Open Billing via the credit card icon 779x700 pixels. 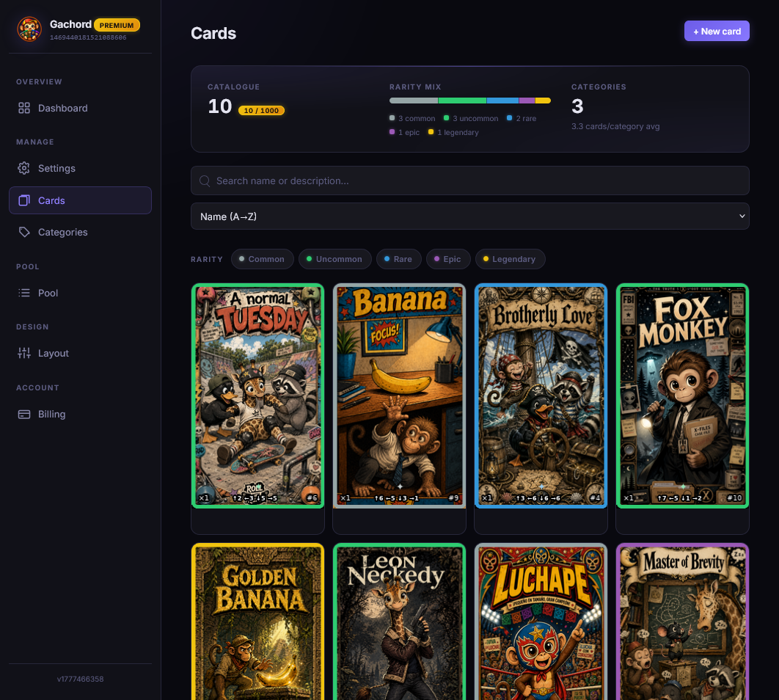tap(23, 414)
